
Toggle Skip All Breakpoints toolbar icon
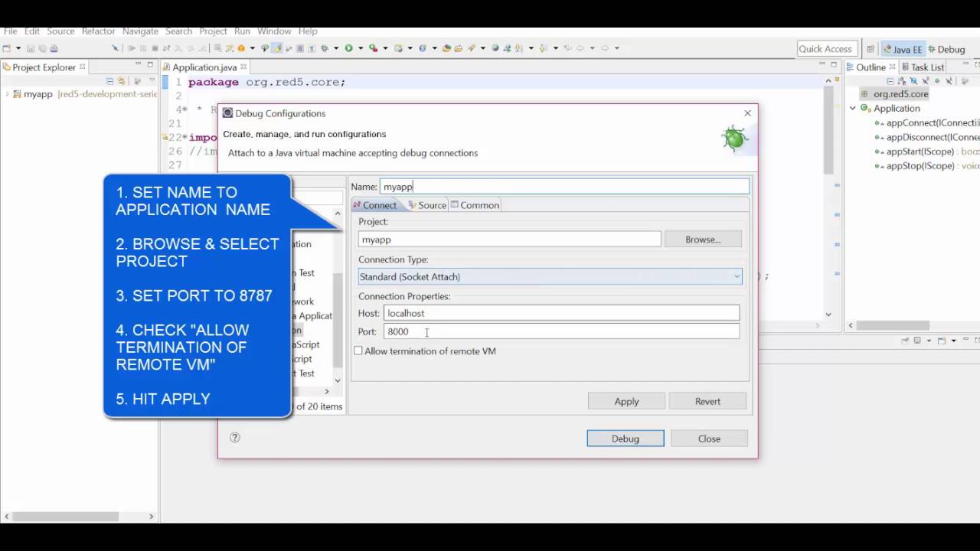click(115, 47)
